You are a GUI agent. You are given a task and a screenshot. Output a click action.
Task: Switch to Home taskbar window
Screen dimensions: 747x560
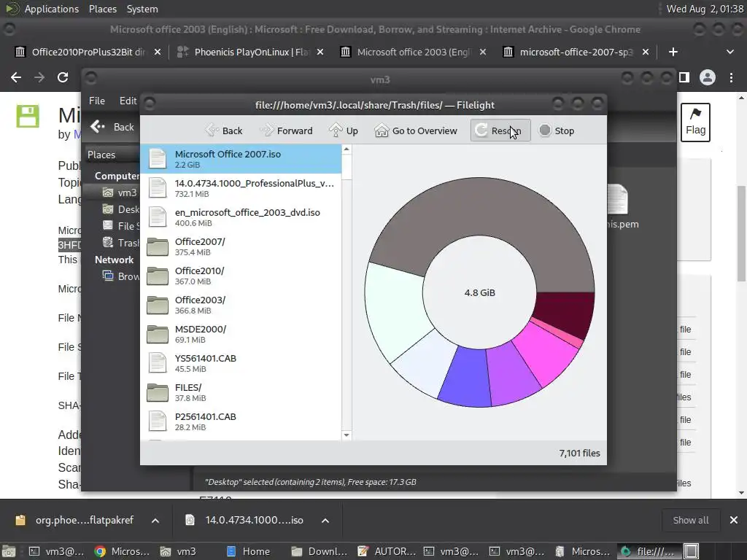pos(249,551)
